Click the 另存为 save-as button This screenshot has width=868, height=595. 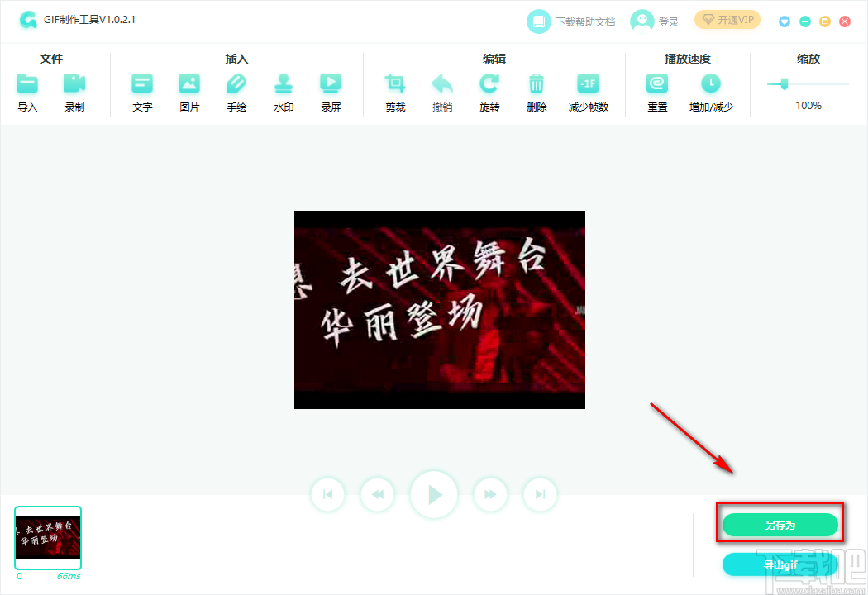[780, 524]
